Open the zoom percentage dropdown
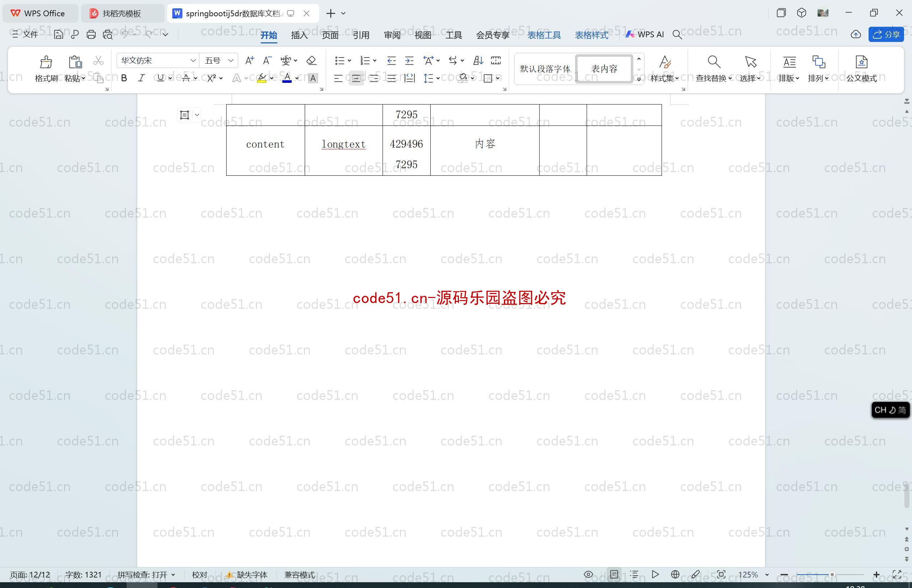Image resolution: width=912 pixels, height=588 pixels. click(x=767, y=575)
